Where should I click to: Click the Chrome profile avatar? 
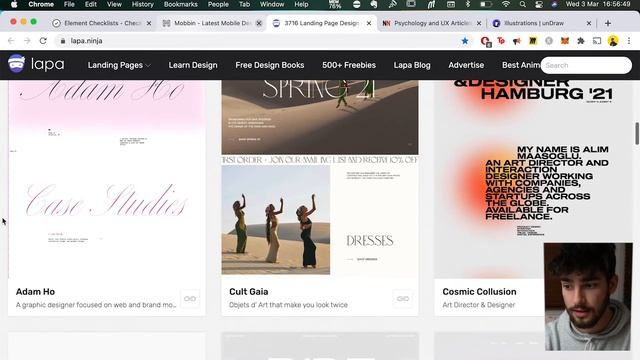pyautogui.click(x=613, y=41)
